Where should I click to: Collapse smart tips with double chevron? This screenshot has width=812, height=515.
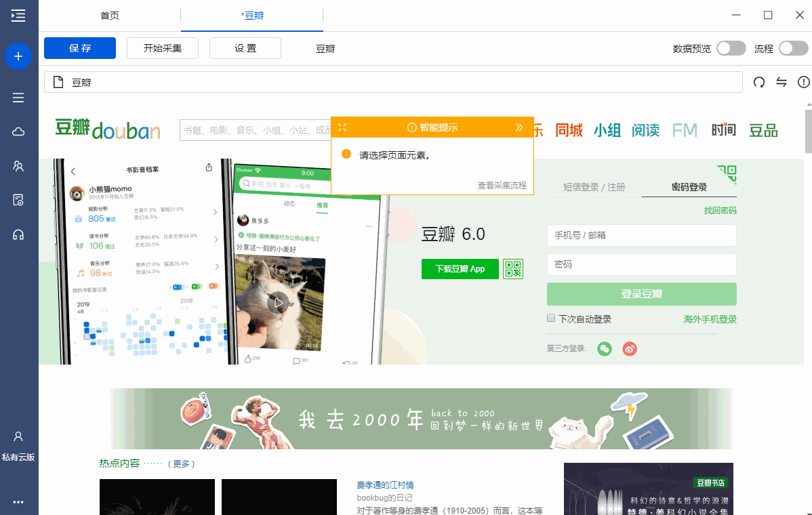[x=519, y=127]
